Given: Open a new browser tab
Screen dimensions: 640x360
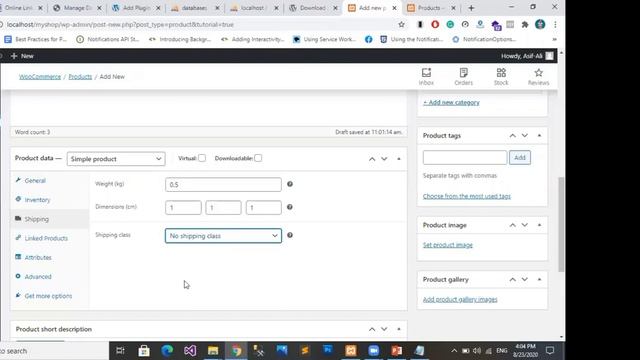Looking at the screenshot, I should click(471, 8).
